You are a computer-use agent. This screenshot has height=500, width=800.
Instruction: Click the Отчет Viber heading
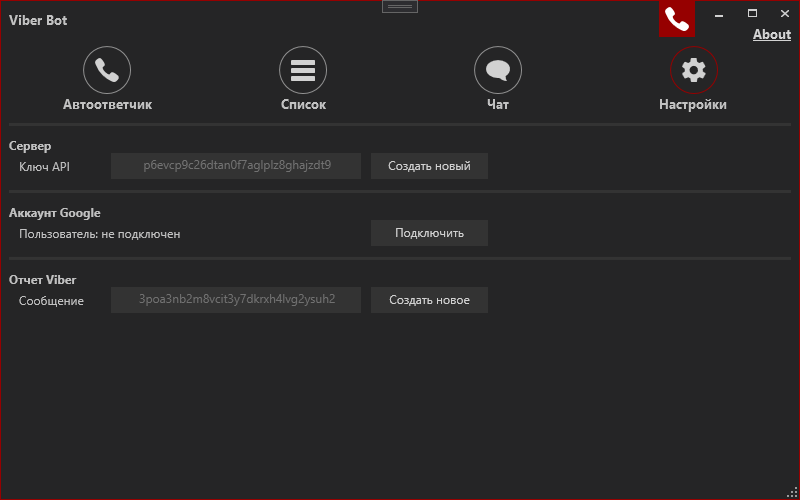[x=42, y=280]
